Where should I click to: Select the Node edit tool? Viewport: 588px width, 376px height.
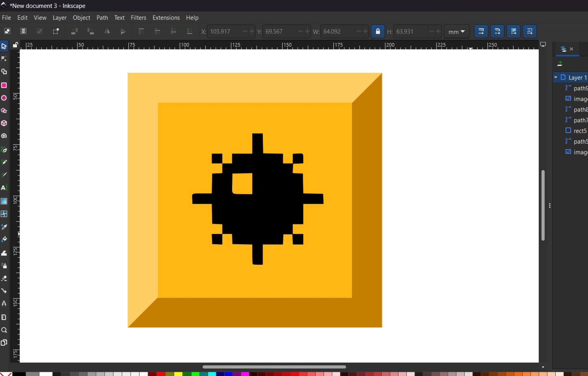(x=4, y=59)
